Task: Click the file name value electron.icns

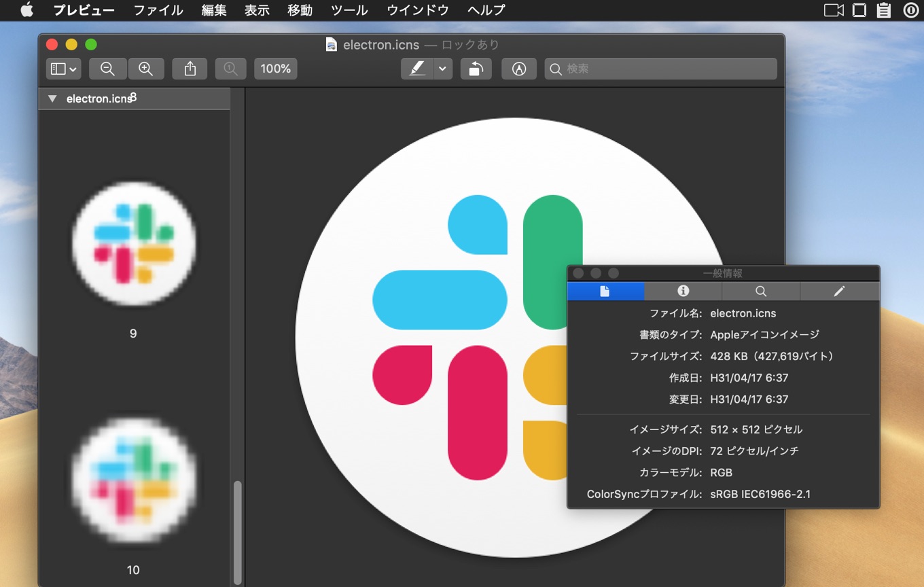Action: click(743, 313)
